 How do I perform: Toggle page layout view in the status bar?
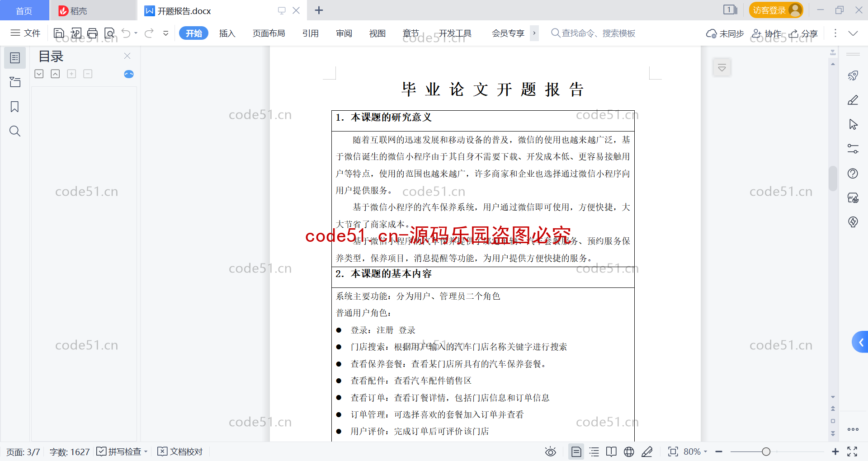point(576,452)
